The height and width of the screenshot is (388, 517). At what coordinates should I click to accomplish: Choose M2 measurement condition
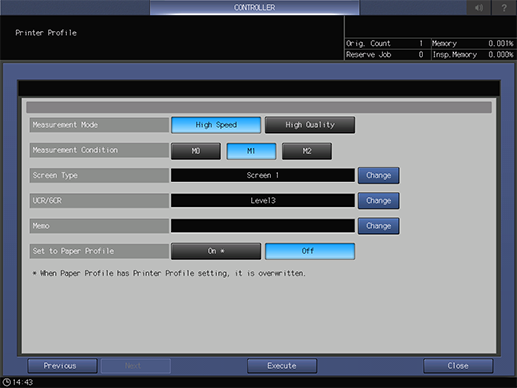tap(307, 151)
